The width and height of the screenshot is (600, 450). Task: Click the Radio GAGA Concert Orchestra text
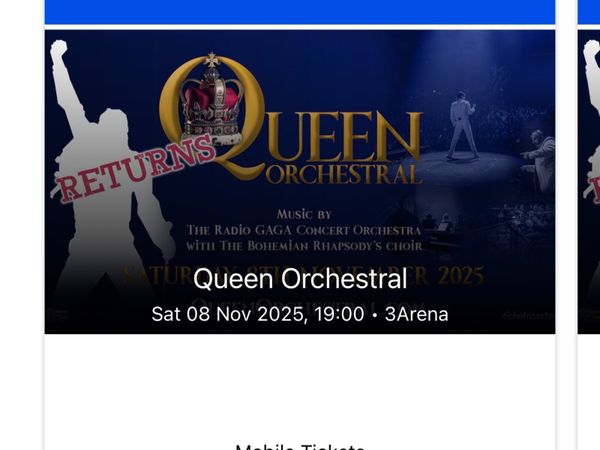click(x=304, y=230)
